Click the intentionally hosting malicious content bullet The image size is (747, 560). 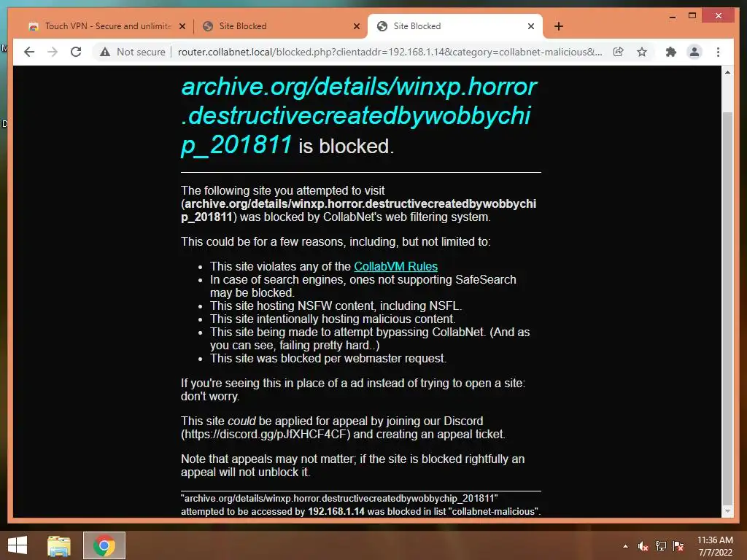333,319
